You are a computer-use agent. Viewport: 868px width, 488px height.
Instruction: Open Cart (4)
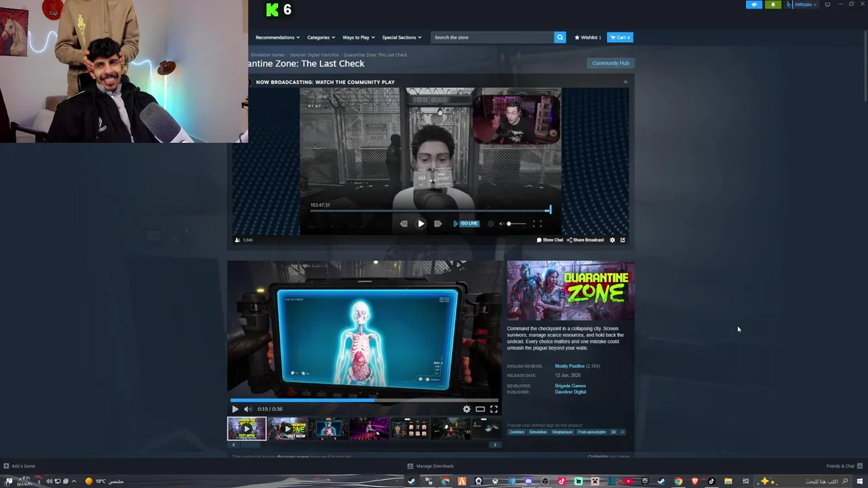[x=620, y=37]
